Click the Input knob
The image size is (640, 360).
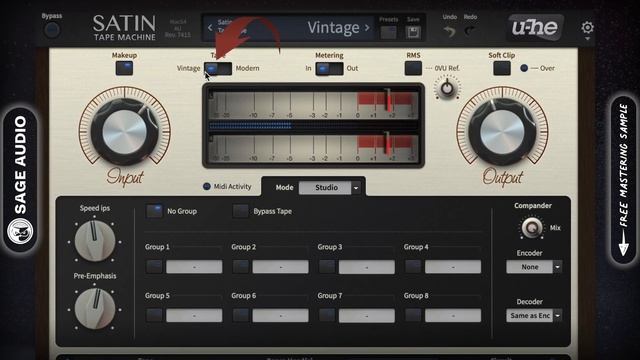(124, 132)
